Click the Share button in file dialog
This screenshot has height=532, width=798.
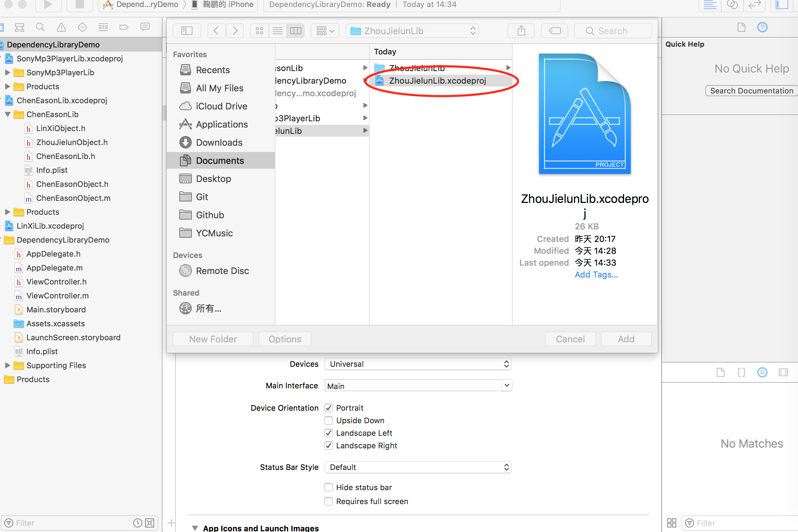pos(521,31)
